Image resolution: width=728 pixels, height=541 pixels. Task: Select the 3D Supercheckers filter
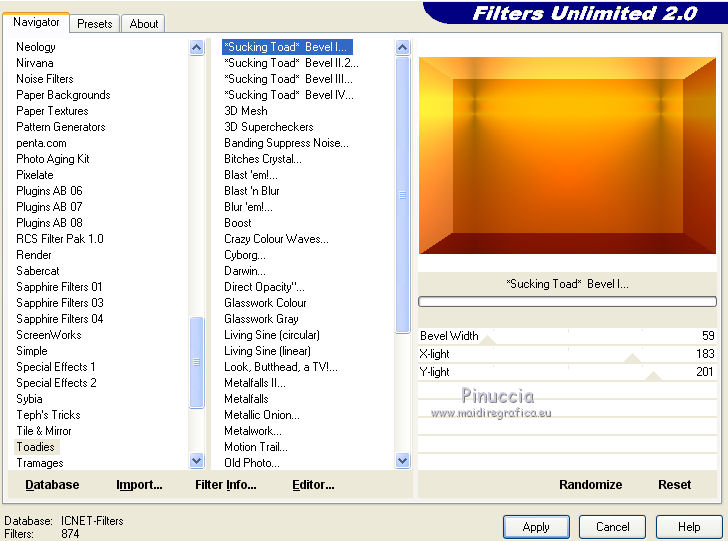point(269,127)
